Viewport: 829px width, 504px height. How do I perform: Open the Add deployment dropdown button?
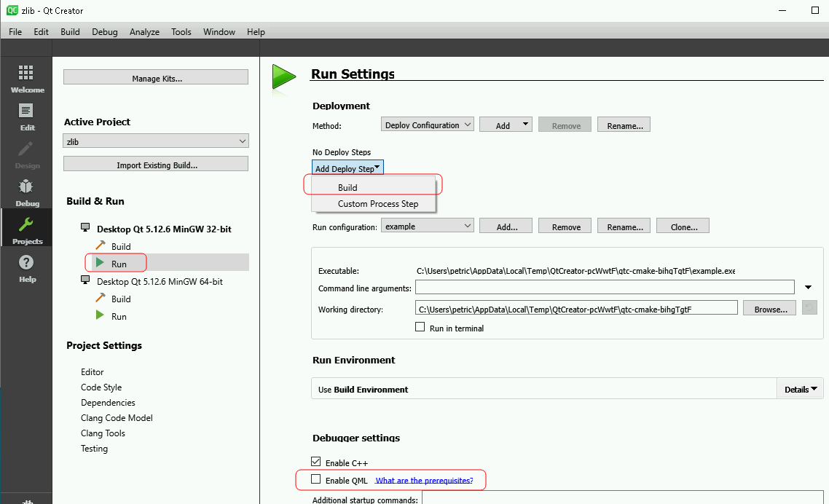[x=506, y=125]
